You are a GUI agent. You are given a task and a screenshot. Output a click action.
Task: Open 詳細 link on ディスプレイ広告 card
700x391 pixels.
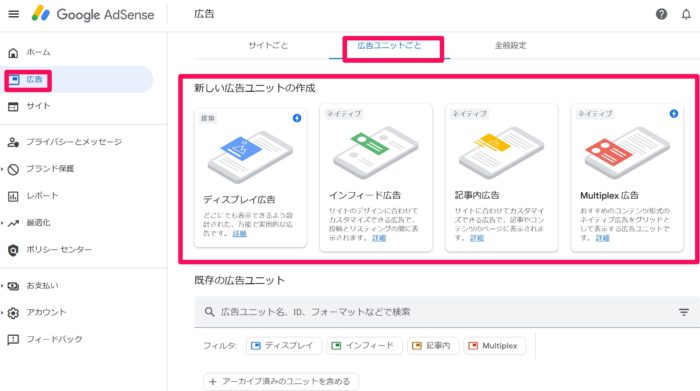click(239, 233)
